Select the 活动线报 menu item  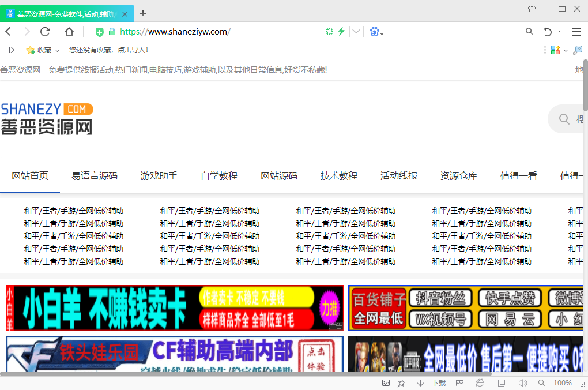click(398, 176)
